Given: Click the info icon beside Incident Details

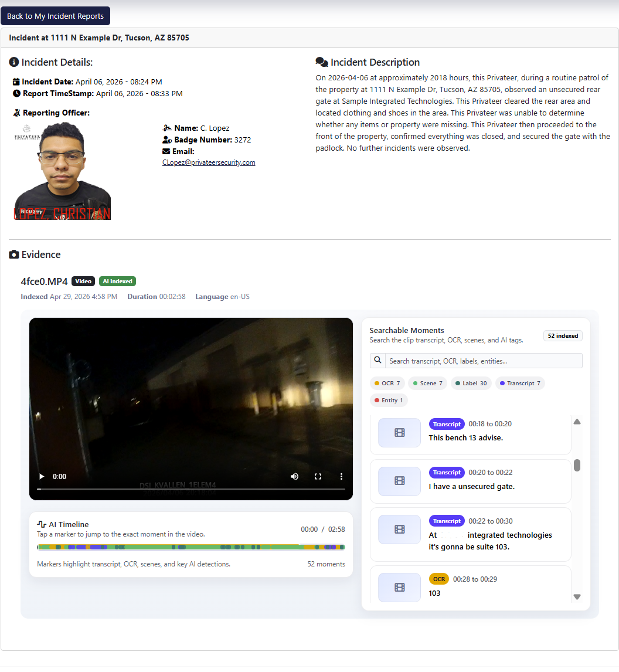Looking at the screenshot, I should click(13, 62).
